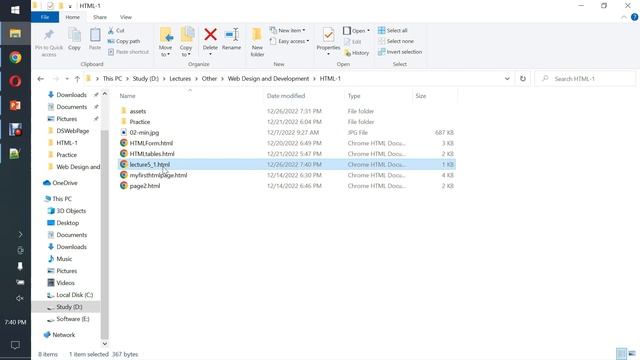Image resolution: width=640 pixels, height=360 pixels.
Task: Click the Edit ribbon command
Action: click(x=353, y=42)
